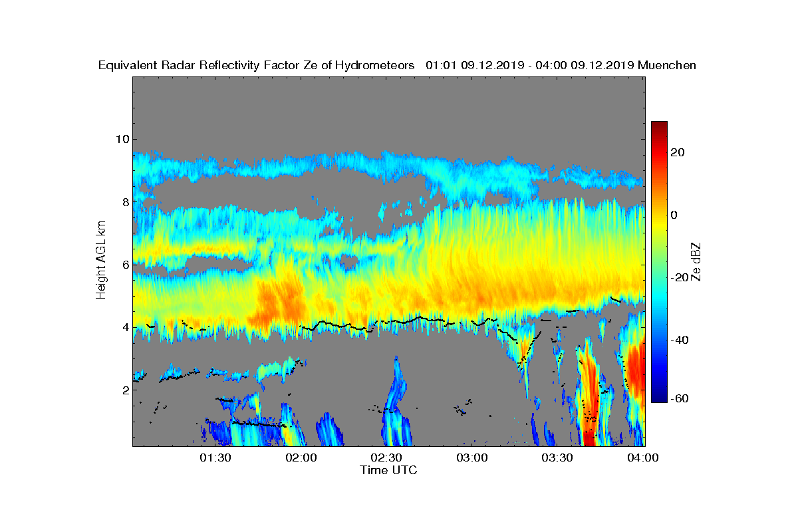Click the 04:00 time tick label
The image size is (798, 532).
[644, 458]
